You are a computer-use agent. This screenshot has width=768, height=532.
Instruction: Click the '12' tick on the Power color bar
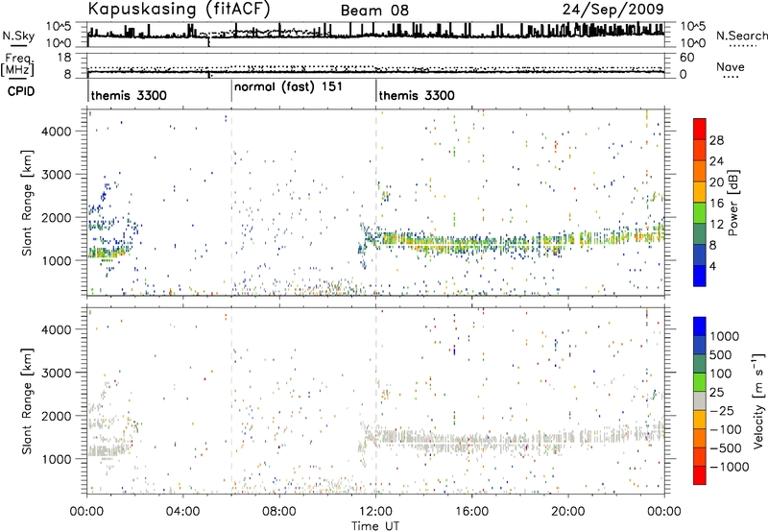pyautogui.click(x=716, y=225)
